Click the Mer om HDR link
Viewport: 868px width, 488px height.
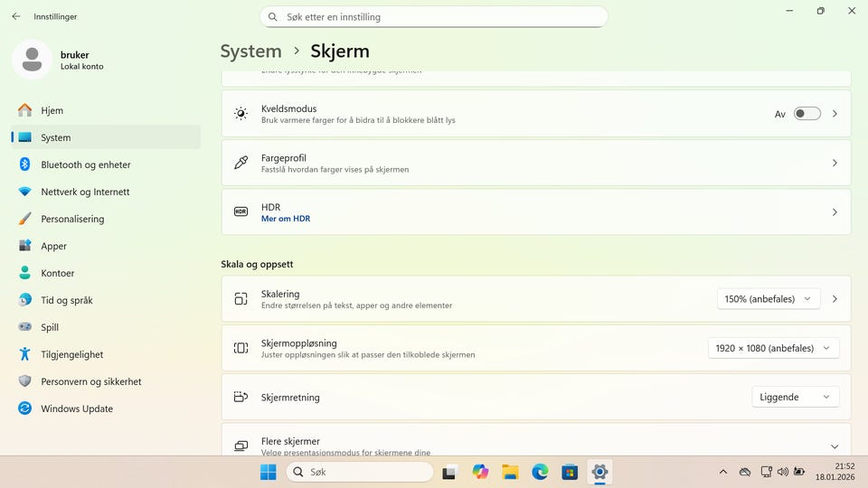(x=286, y=219)
